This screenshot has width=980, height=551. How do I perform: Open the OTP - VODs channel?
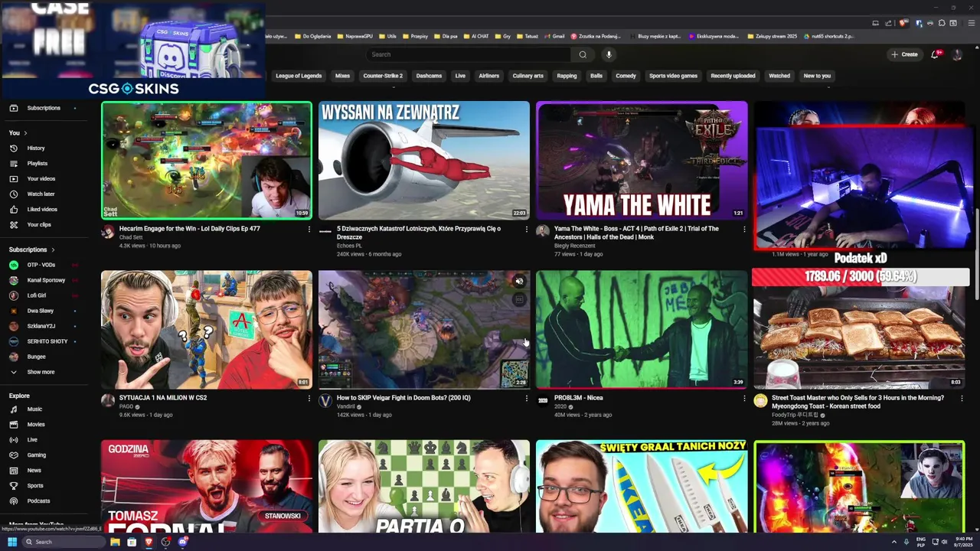pos(41,265)
